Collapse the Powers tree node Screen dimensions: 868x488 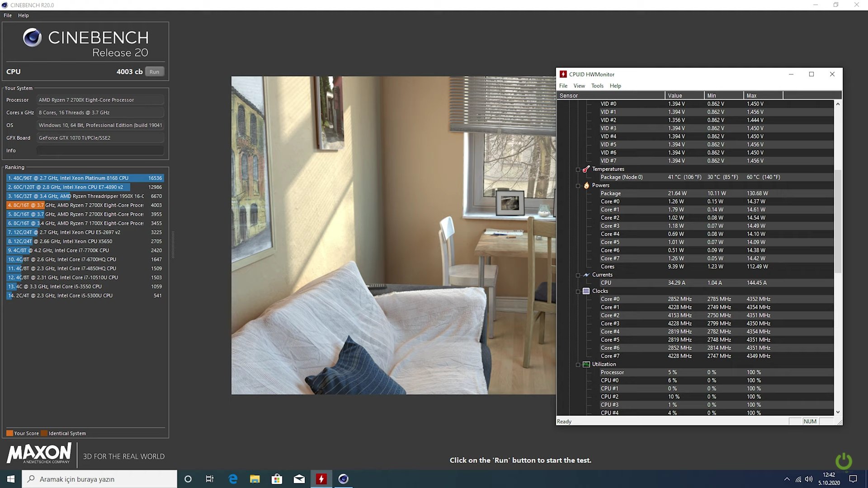(578, 186)
